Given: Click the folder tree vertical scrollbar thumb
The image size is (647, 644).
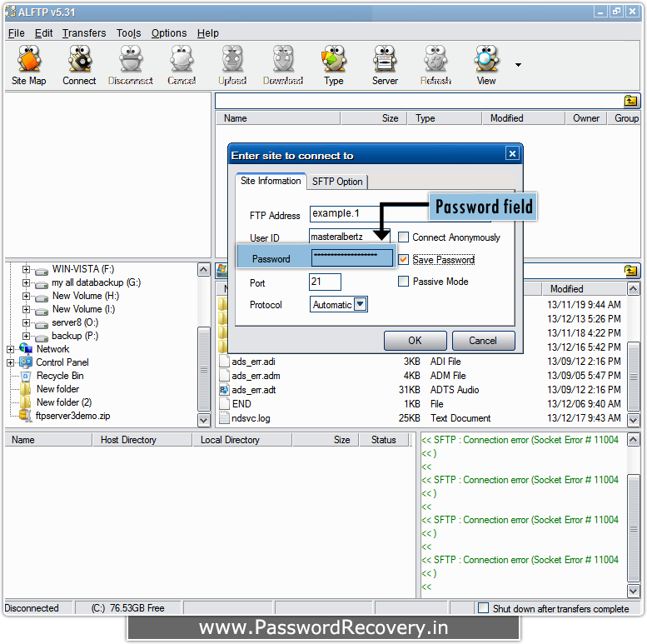Looking at the screenshot, I should click(x=204, y=367).
